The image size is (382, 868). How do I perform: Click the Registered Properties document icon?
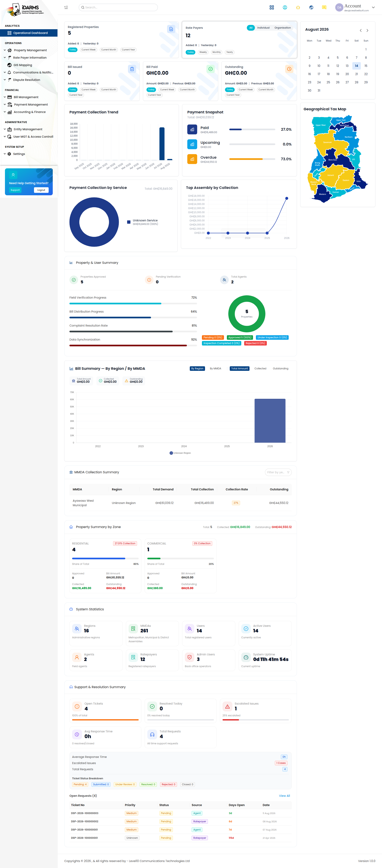pos(171,29)
